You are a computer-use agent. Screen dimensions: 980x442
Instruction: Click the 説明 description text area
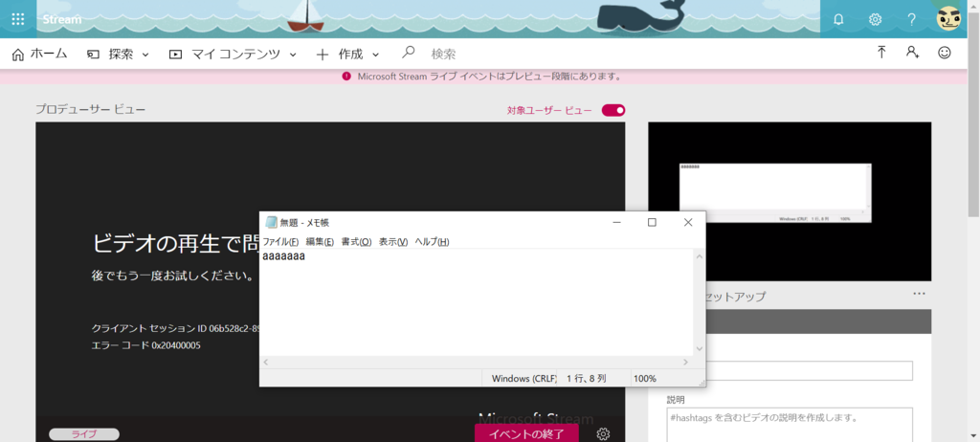click(790, 425)
